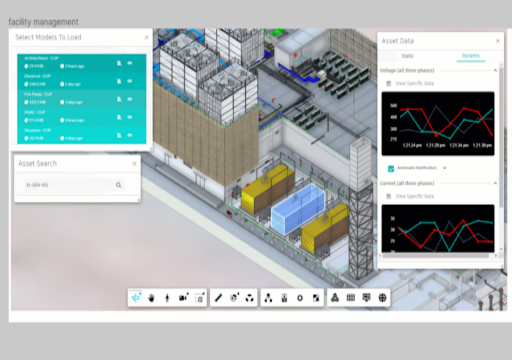The height and width of the screenshot is (360, 512).
Task: Click the globe icon in toolbar
Action: [x=382, y=297]
